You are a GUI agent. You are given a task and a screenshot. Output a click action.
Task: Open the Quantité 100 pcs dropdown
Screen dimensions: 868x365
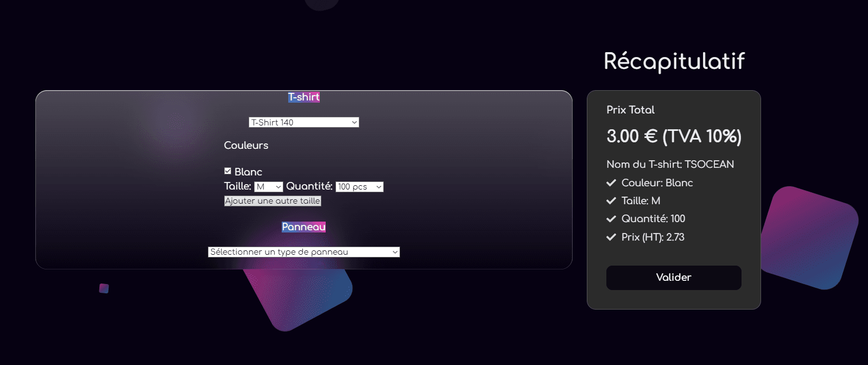click(359, 187)
